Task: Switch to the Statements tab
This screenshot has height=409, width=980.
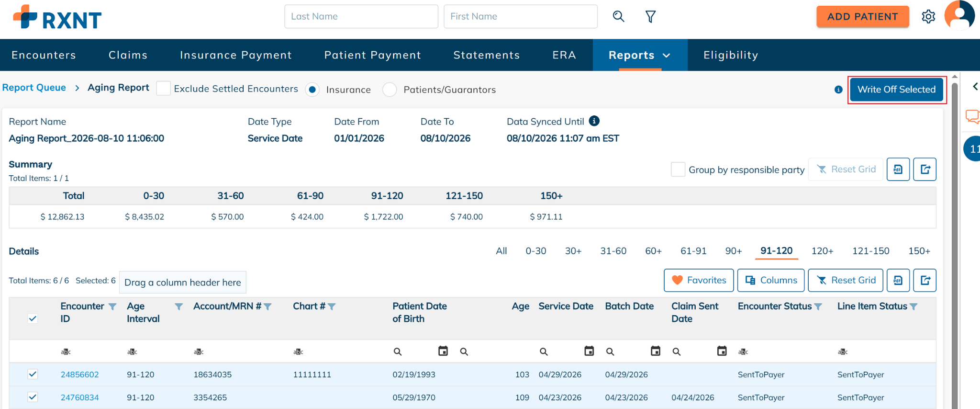Action: tap(487, 55)
